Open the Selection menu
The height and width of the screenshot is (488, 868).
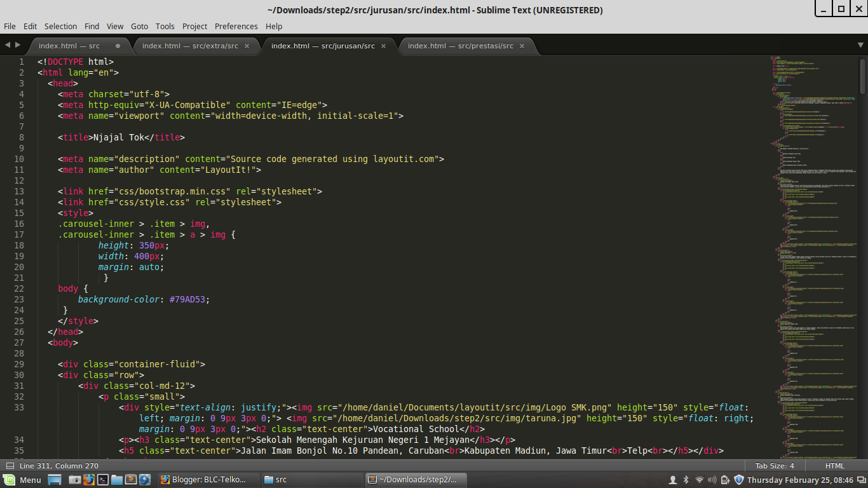click(x=60, y=26)
